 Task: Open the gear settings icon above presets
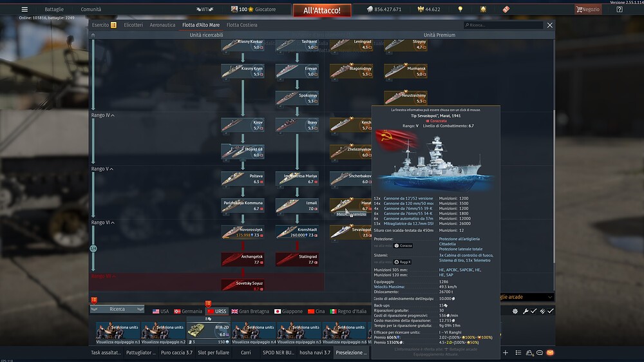(x=515, y=311)
